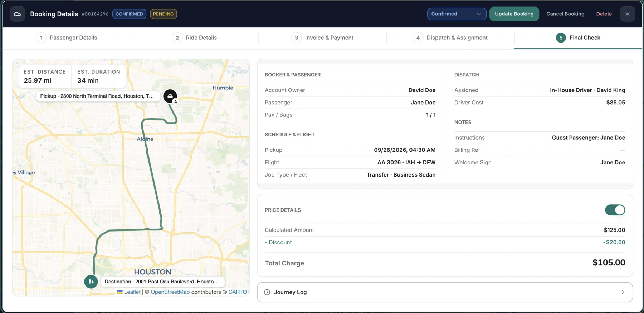Click flight AA 3026 · IAH → DFW
The height and width of the screenshot is (313, 644).
(406, 163)
